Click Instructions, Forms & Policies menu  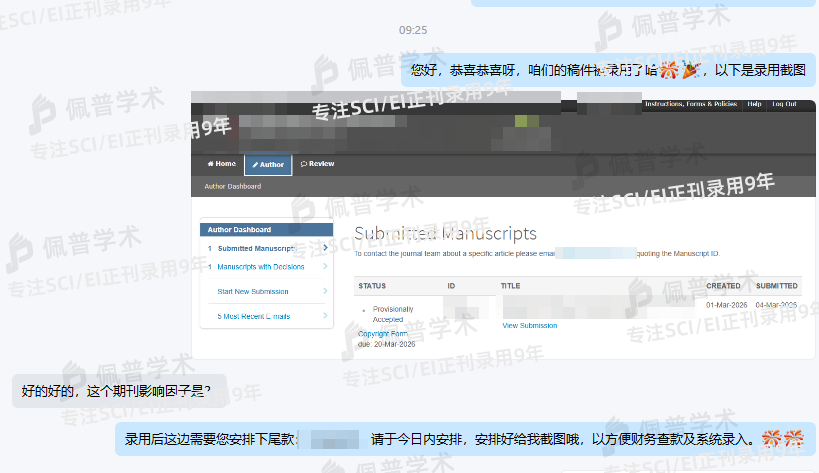pos(690,104)
